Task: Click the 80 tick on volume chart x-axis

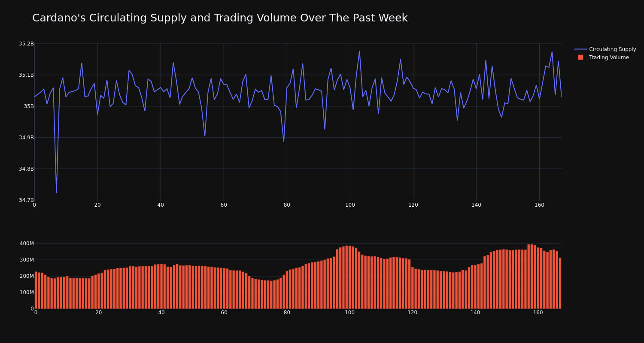Action: 287,313
